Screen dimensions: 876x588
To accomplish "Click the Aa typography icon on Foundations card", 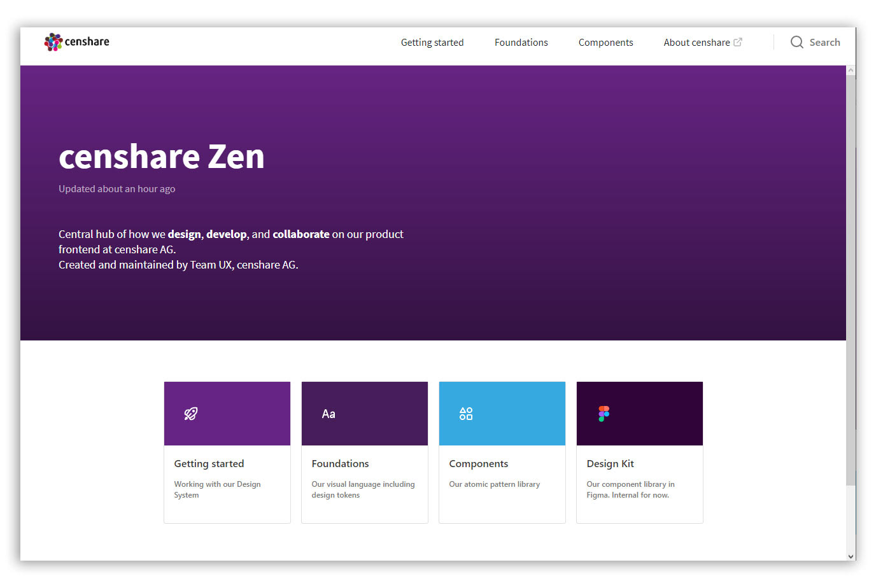I will 328,414.
